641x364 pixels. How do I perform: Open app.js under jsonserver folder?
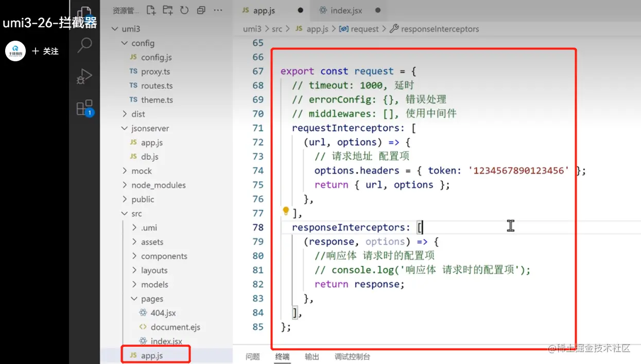152,143
